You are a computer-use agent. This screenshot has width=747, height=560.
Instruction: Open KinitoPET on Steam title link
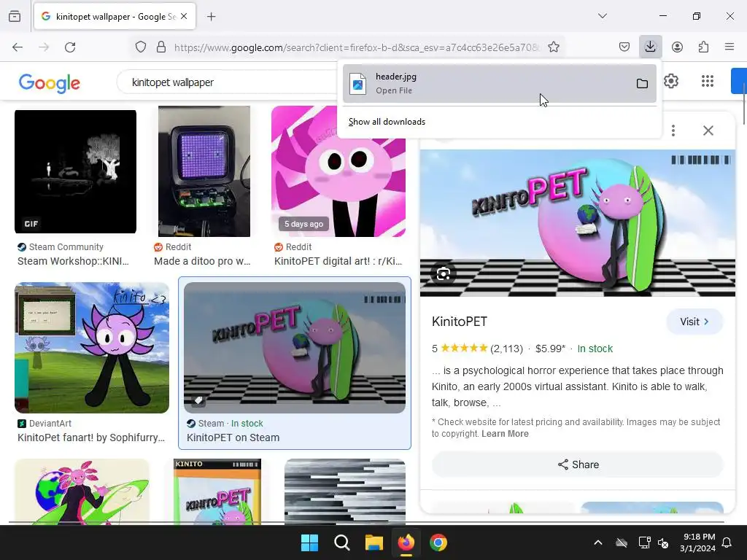pyautogui.click(x=233, y=437)
